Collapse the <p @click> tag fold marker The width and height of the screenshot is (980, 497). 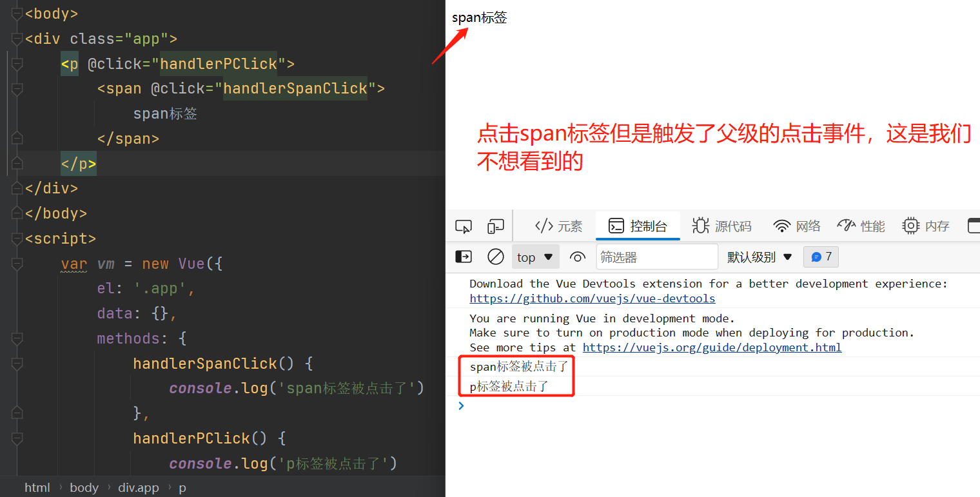click(17, 64)
